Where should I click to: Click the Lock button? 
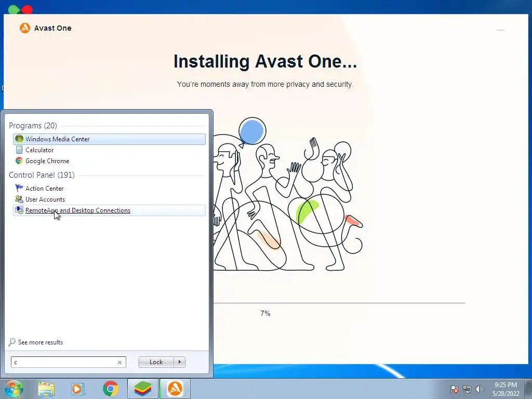(x=156, y=362)
